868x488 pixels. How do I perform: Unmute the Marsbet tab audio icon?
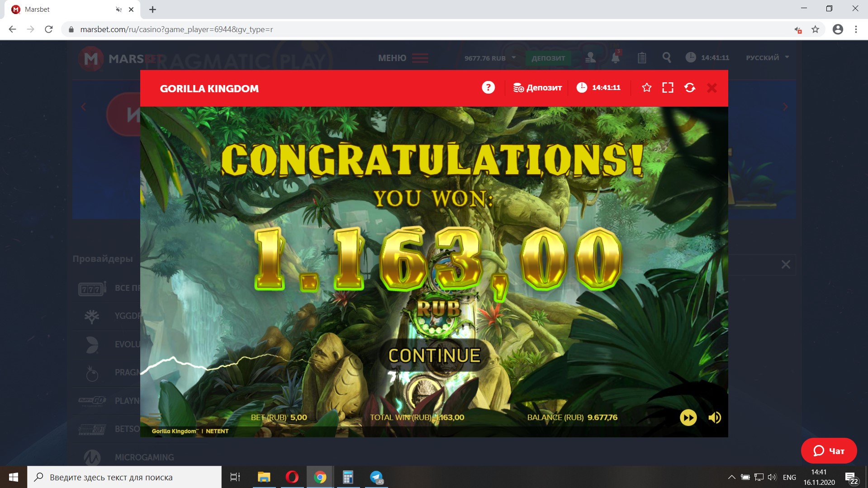click(x=119, y=9)
